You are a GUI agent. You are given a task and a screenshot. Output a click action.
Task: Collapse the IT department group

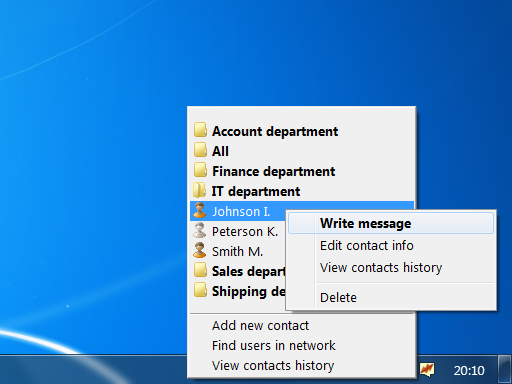pyautogui.click(x=302, y=191)
